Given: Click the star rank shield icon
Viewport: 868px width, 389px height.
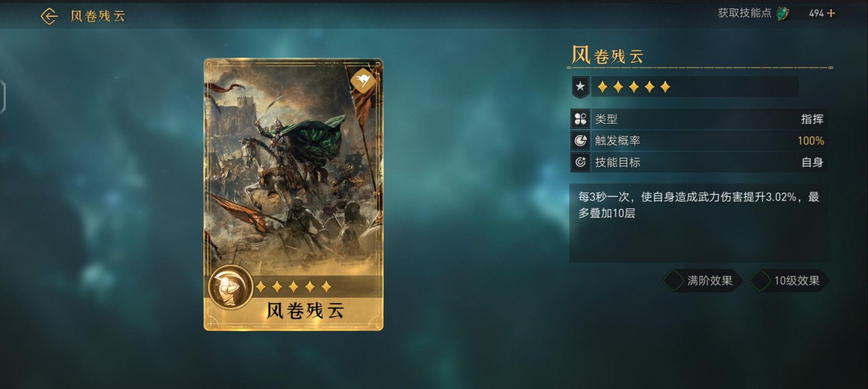Looking at the screenshot, I should pos(581,87).
